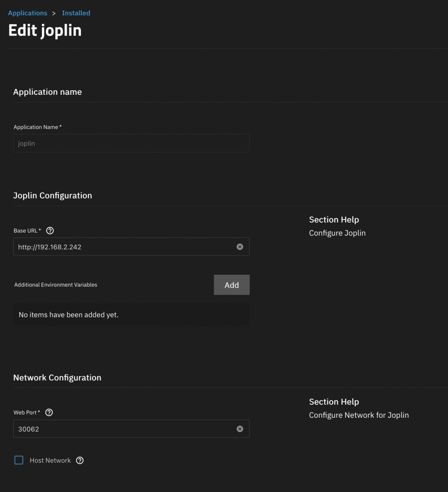Click the Web Port input field
The image size is (448, 492).
(x=131, y=429)
